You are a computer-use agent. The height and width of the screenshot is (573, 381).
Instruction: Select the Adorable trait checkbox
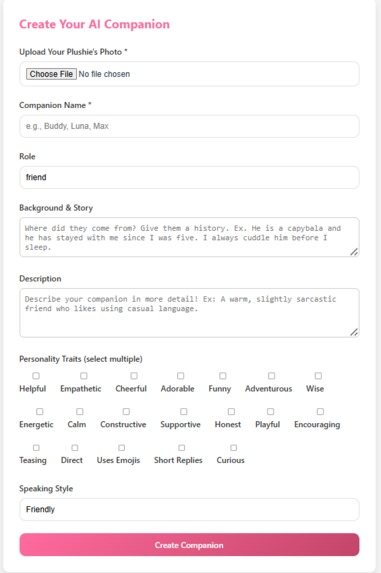(180, 376)
